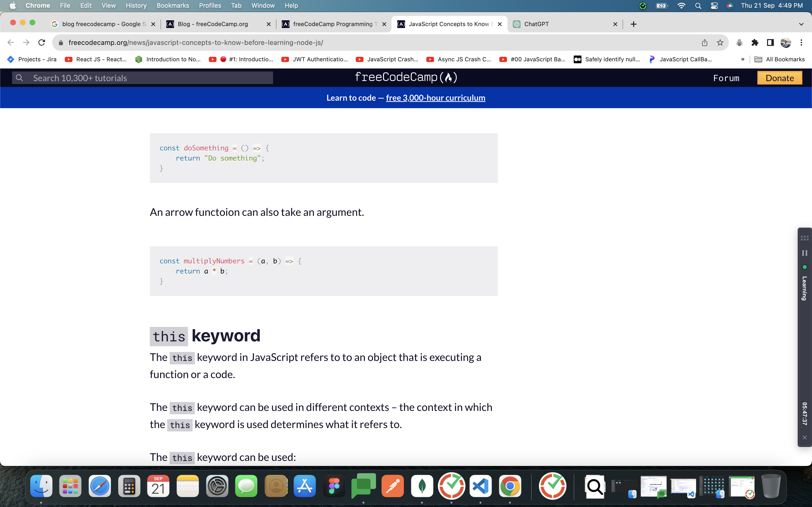Open the tab search arrow near tab strip

click(x=801, y=24)
